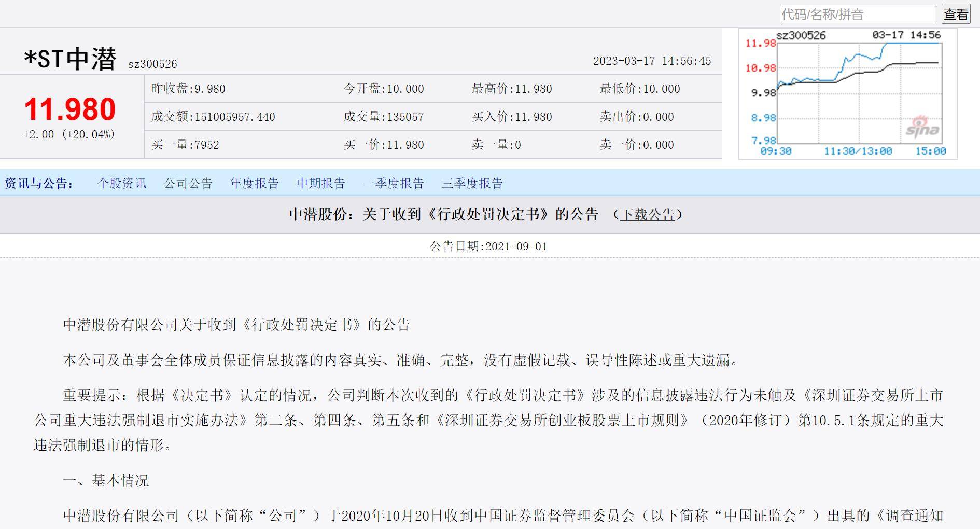Screen dimensions: 980x529
Task: Click the 买一价:11.980 cell
Action: click(384, 145)
